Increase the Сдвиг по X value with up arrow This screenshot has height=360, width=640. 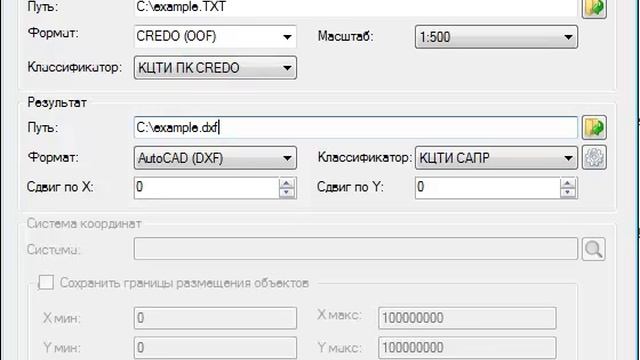point(287,183)
